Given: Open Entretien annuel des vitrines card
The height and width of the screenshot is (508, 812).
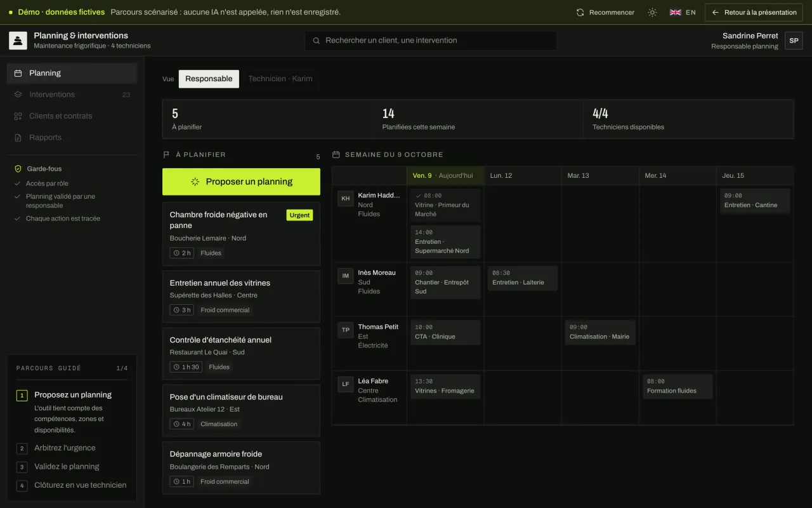Looking at the screenshot, I should point(241,297).
